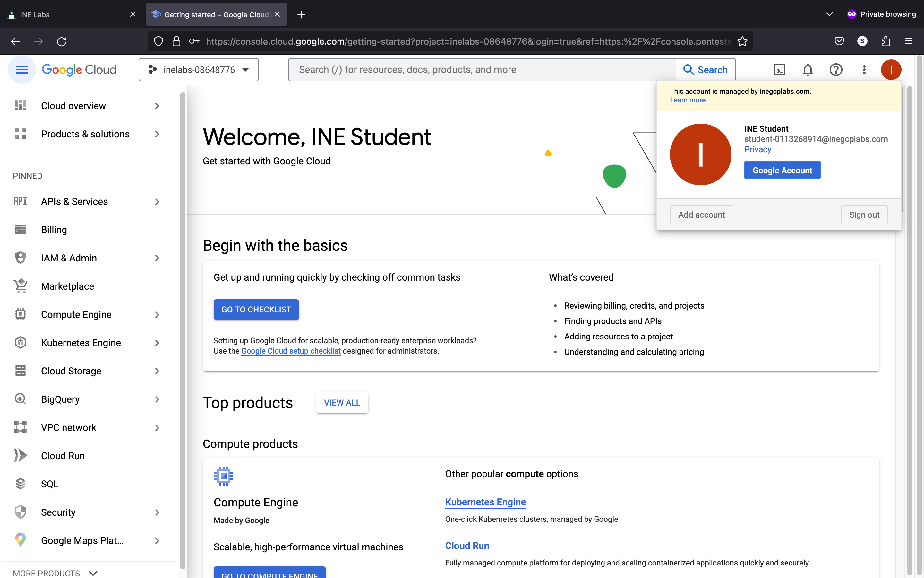Expand the Cloud Storage submenu arrow
The height and width of the screenshot is (578, 924).
tap(157, 371)
